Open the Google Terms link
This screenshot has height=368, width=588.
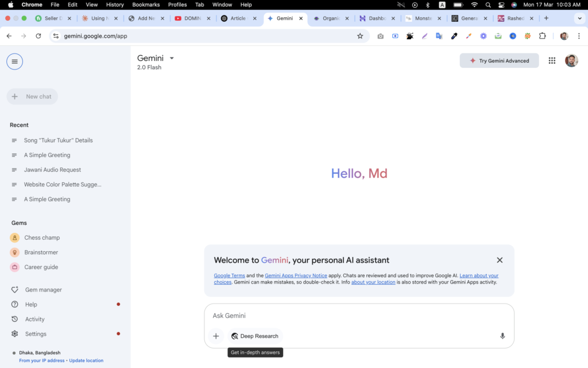pyautogui.click(x=229, y=275)
